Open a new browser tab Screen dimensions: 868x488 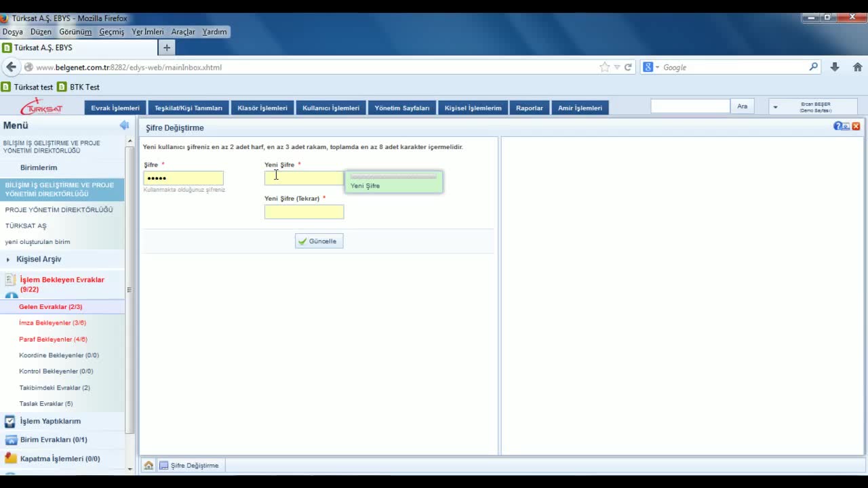(166, 47)
